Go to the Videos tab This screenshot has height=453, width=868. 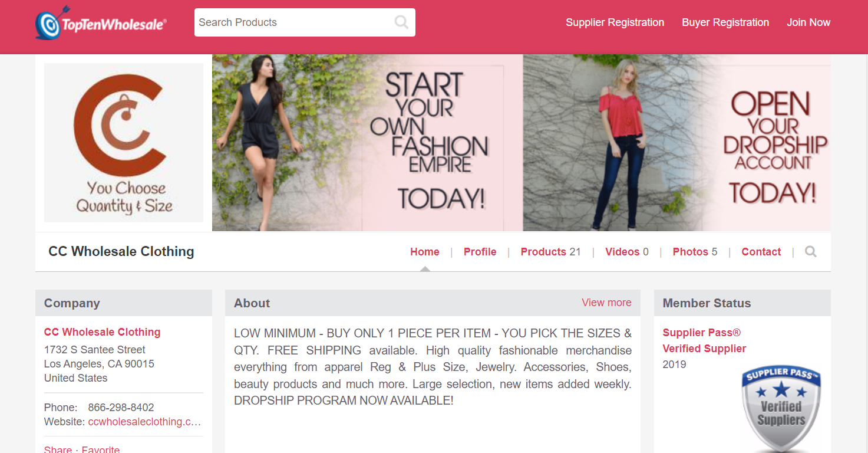tap(627, 252)
